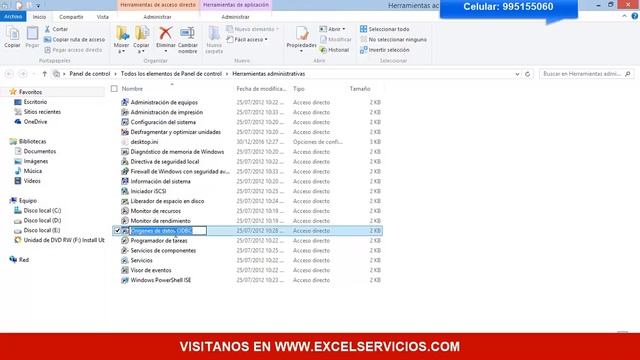Click the Configuración del sistema icon
This screenshot has height=360, width=640.
click(125, 122)
